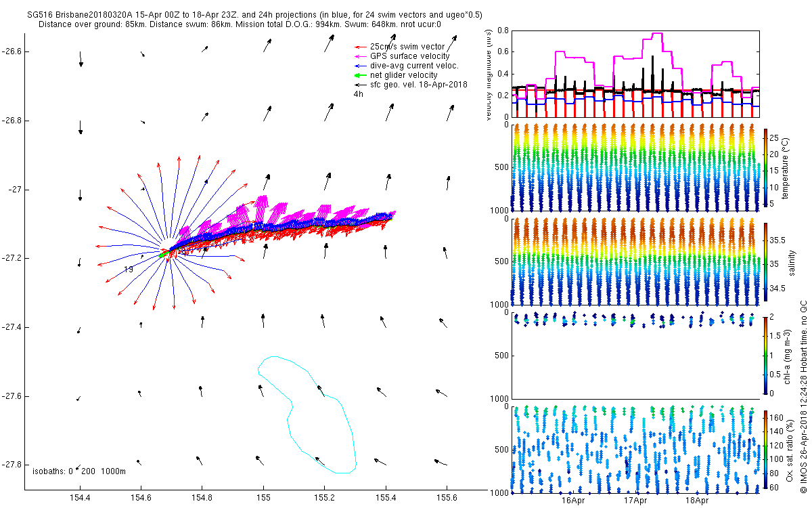Click the '154.4' longitude tick label
The image size is (812, 508).
tap(80, 498)
